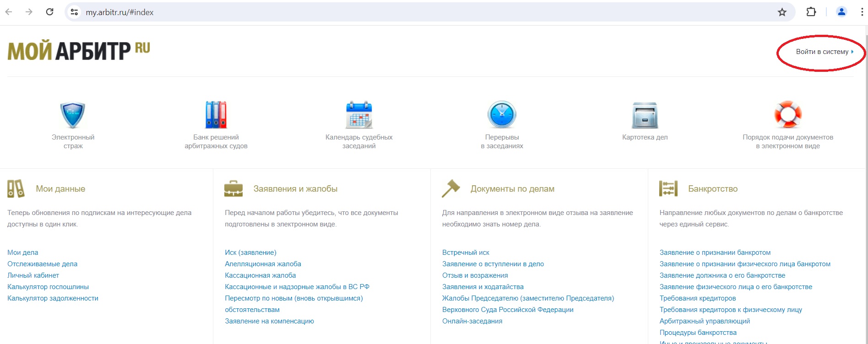Click Войти в систему to log in
The width and height of the screenshot is (868, 344).
(x=822, y=52)
